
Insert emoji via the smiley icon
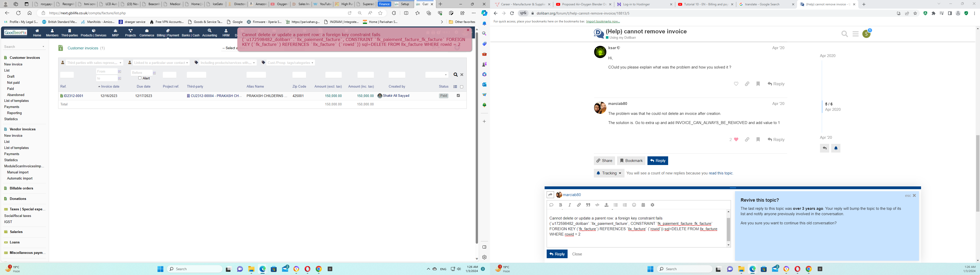click(634, 205)
